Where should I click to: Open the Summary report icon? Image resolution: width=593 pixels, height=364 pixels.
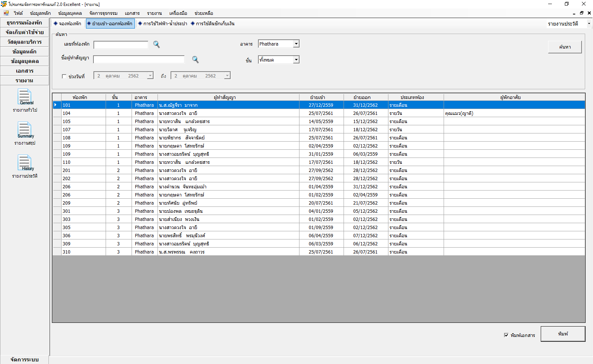pos(25,130)
